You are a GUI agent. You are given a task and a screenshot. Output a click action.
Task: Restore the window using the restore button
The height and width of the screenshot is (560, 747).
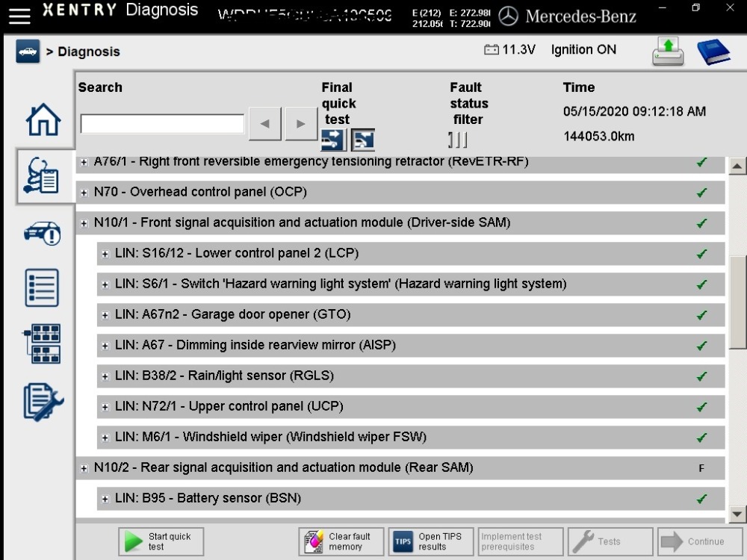[x=696, y=7]
